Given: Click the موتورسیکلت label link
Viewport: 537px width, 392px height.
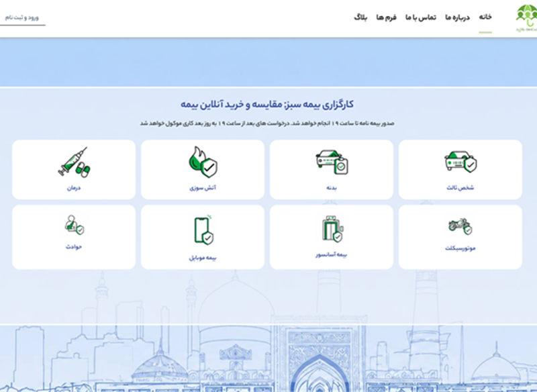Looking at the screenshot, I should click(x=460, y=248).
